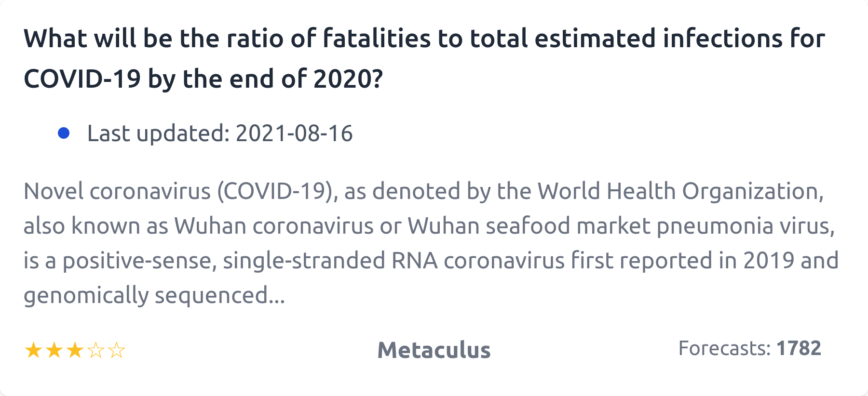This screenshot has width=868, height=396.
Task: Click the first filled rating star
Action: (x=33, y=350)
